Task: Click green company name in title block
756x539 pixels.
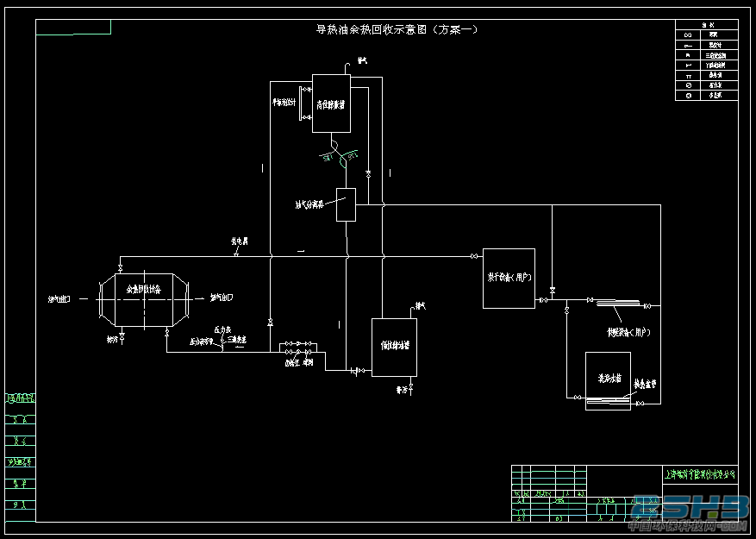Action: 701,474
